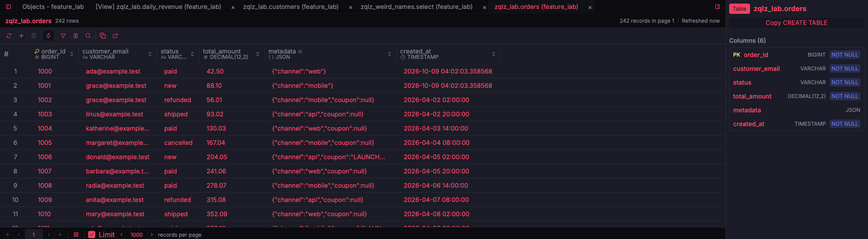Screen dimensions: 868x239
Task: Click the delete row trash icon
Action: pos(34,36)
